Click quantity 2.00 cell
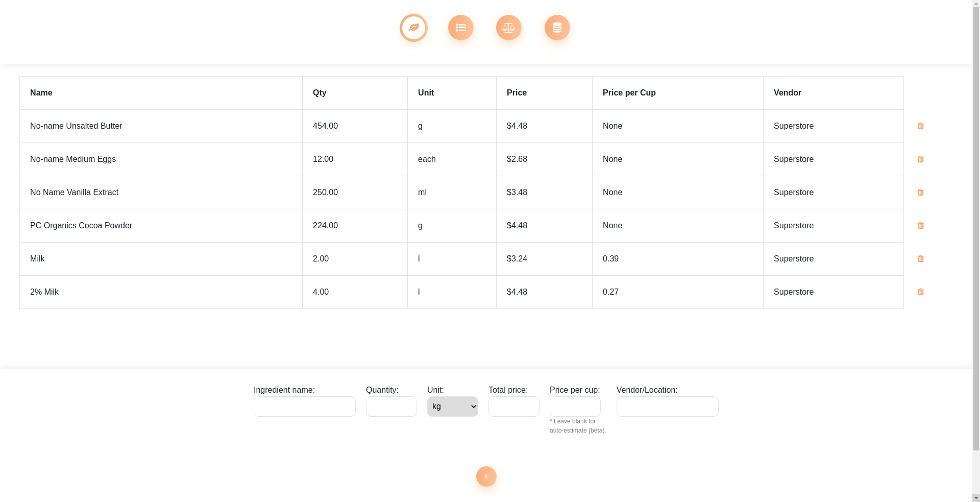 (x=355, y=259)
